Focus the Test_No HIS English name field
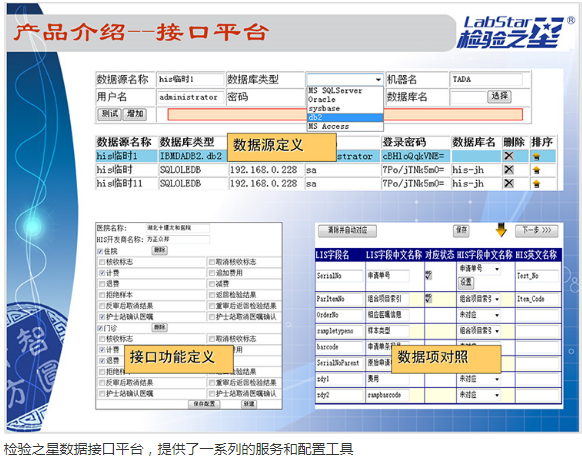 (537, 276)
